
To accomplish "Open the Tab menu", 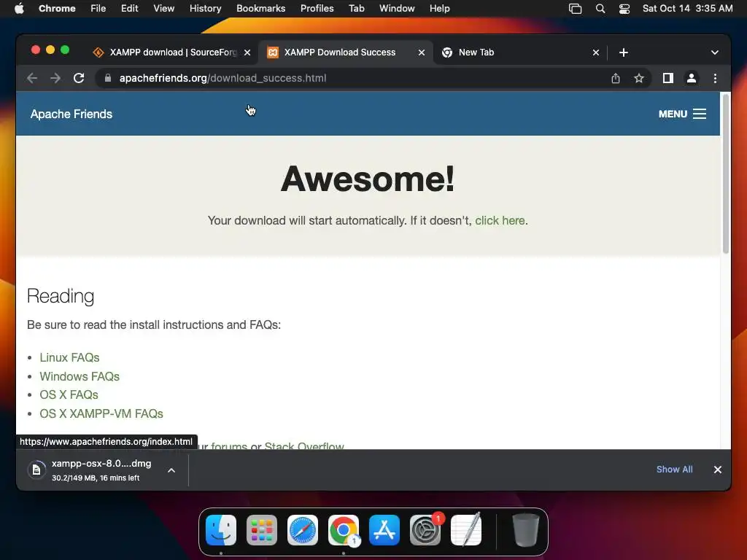I will click(x=356, y=9).
